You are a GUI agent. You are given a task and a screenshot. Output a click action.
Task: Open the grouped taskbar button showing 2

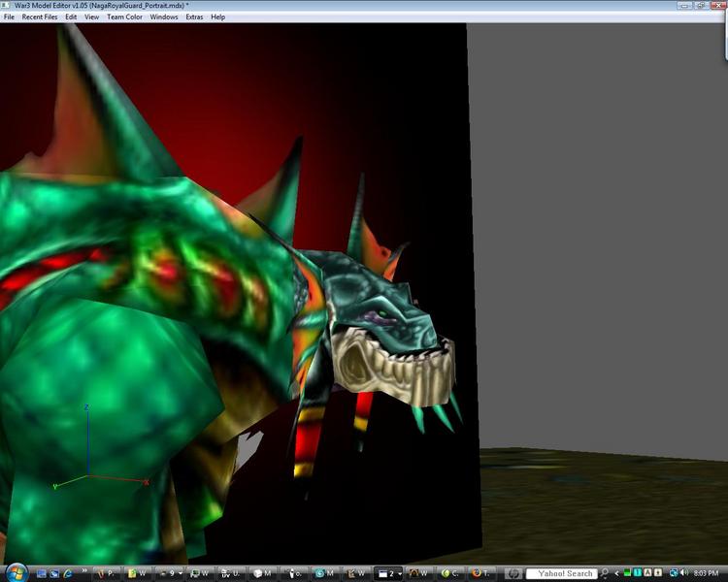[389, 573]
